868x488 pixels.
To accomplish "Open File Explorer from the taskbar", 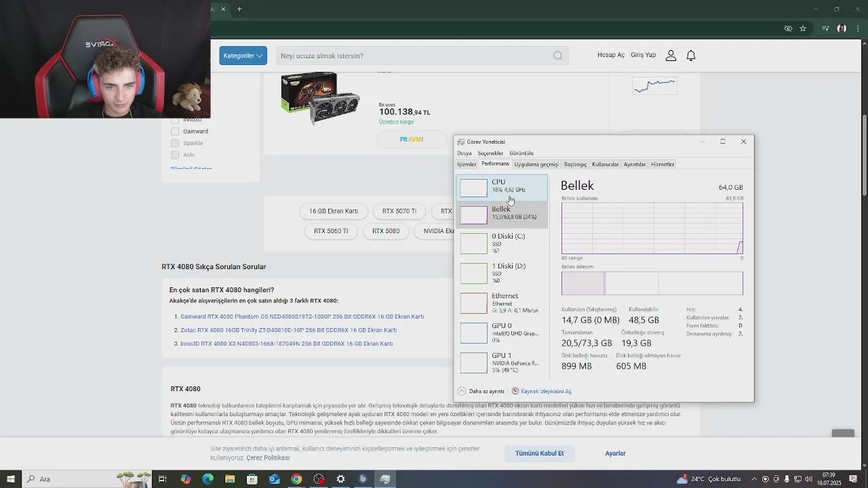I will click(230, 479).
